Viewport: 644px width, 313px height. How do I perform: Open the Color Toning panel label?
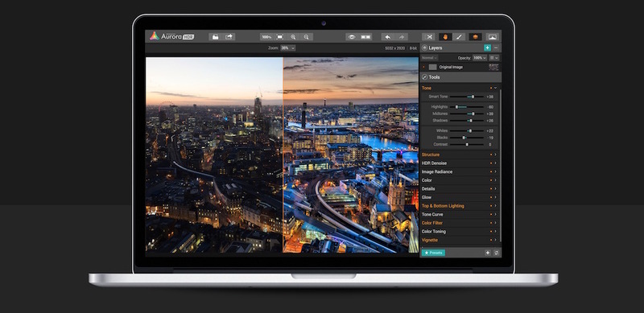click(x=434, y=232)
